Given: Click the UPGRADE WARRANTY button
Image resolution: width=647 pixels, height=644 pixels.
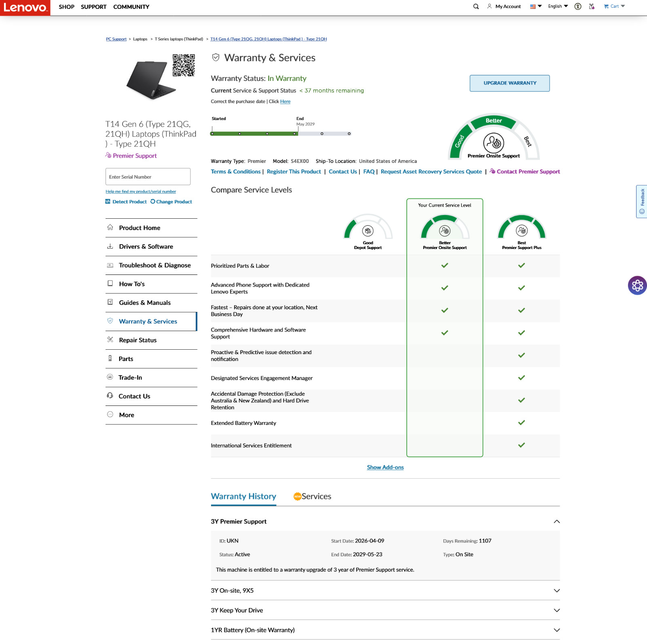Looking at the screenshot, I should [x=510, y=83].
